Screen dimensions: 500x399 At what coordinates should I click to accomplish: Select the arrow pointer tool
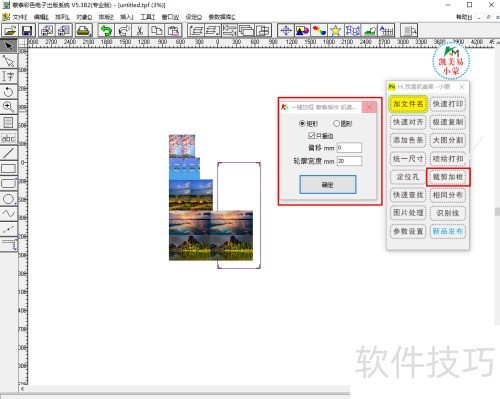click(9, 46)
